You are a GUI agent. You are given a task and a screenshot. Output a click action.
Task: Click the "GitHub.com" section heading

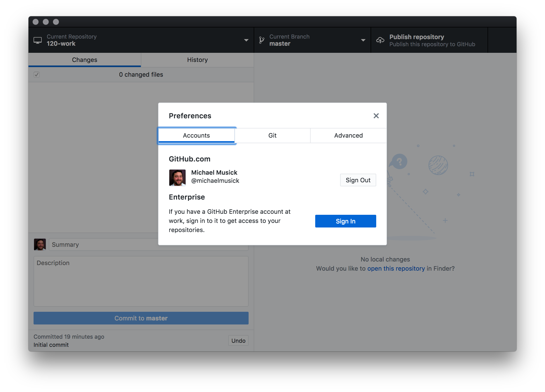click(189, 159)
